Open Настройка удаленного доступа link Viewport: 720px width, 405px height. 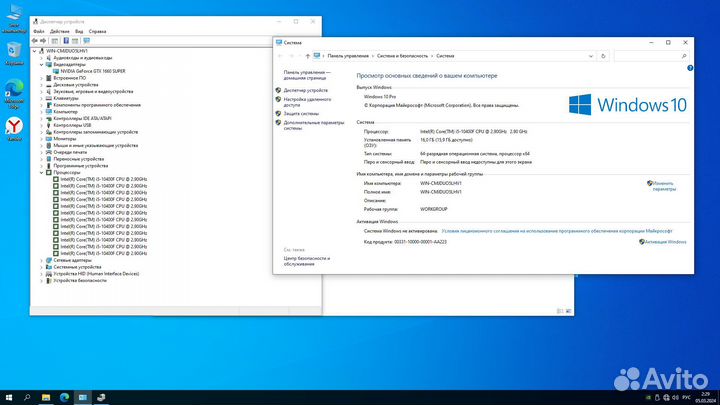(x=307, y=102)
